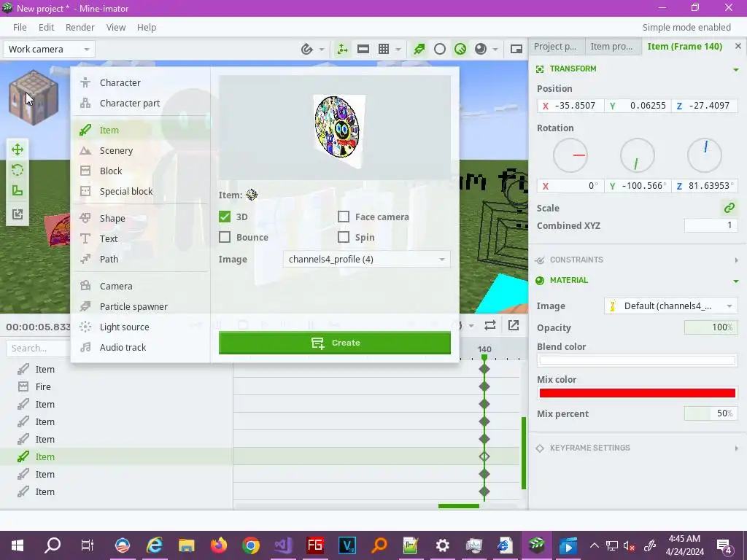Select the scale tool in viewport
Image resolution: width=747 pixels, height=560 pixels.
pyautogui.click(x=18, y=190)
